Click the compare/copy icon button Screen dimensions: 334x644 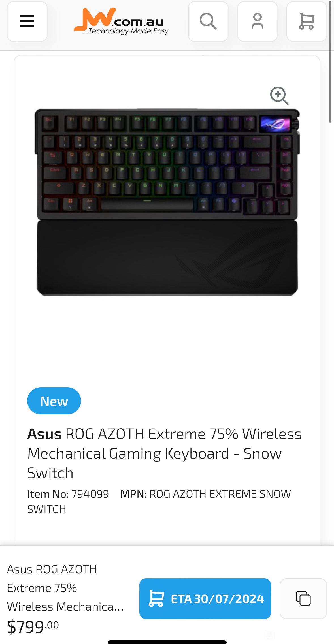pos(303,598)
